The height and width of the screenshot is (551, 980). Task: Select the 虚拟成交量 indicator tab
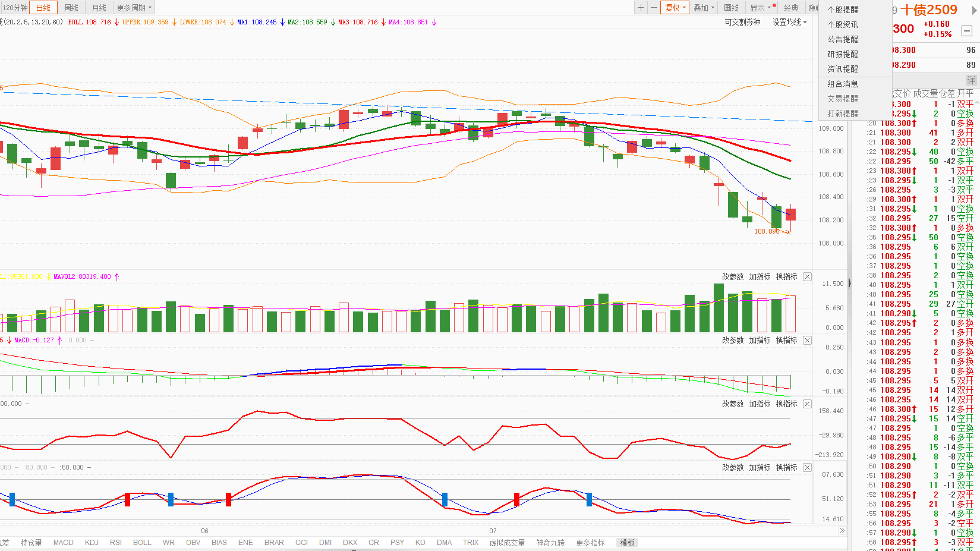(507, 543)
